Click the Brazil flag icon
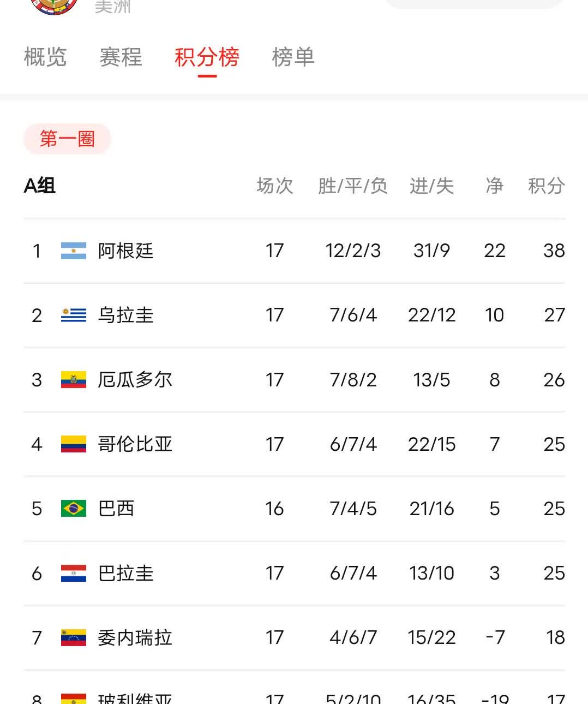 point(74,508)
